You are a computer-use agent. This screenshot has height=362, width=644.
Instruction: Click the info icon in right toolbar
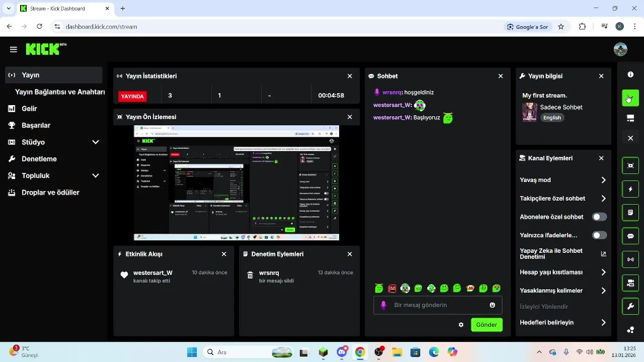pos(630,74)
